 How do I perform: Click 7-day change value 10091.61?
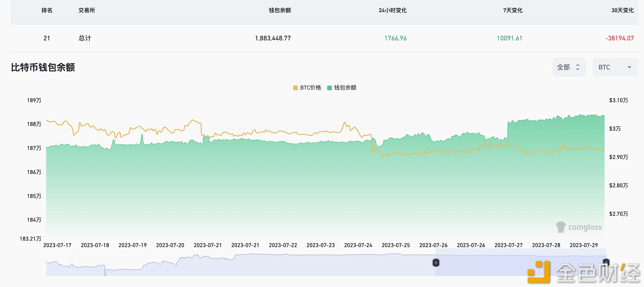(509, 38)
